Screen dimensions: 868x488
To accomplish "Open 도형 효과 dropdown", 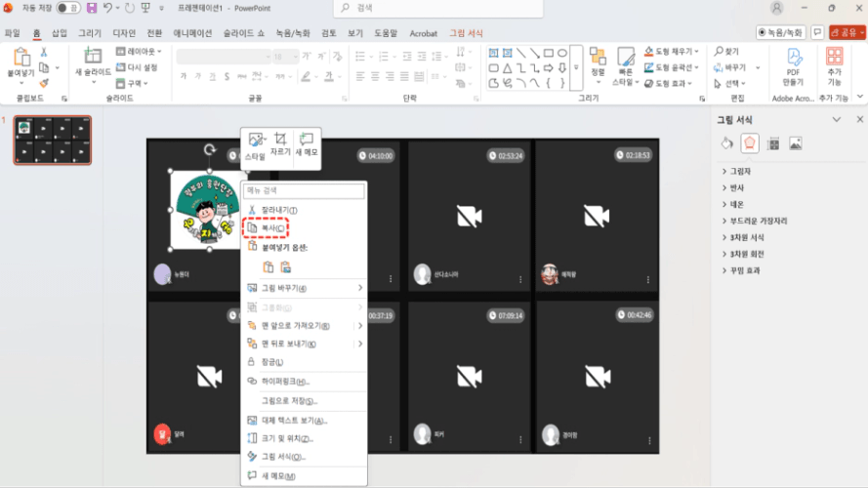I will pyautogui.click(x=668, y=84).
